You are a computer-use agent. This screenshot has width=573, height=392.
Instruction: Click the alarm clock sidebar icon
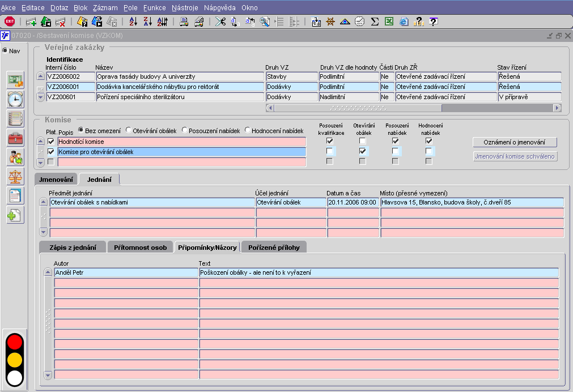point(15,99)
